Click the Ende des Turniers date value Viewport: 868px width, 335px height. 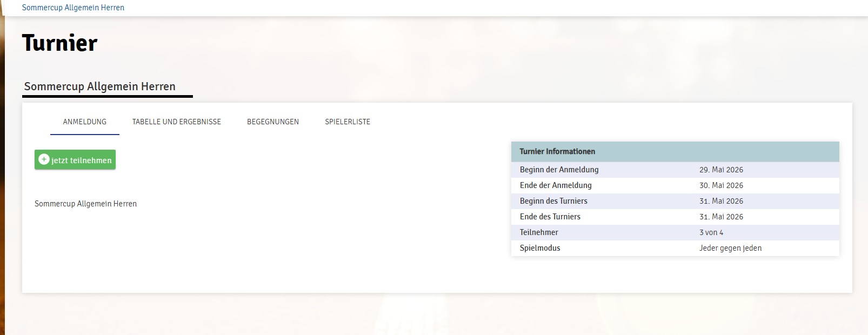[721, 217]
